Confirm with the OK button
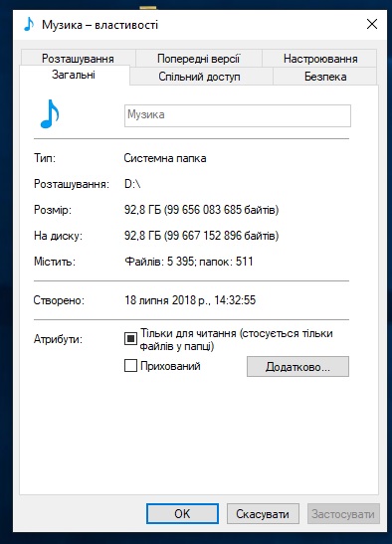Viewport: 392px width, 544px height. click(x=182, y=513)
